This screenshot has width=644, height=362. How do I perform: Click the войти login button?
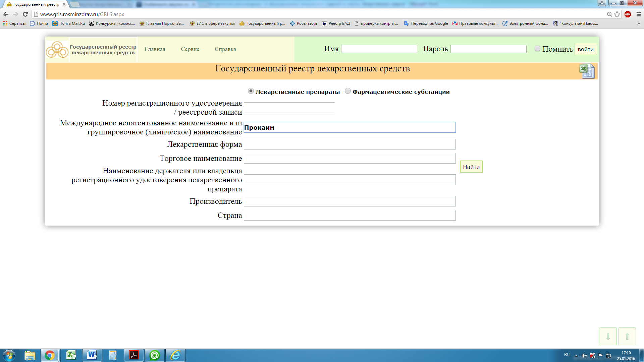click(585, 49)
